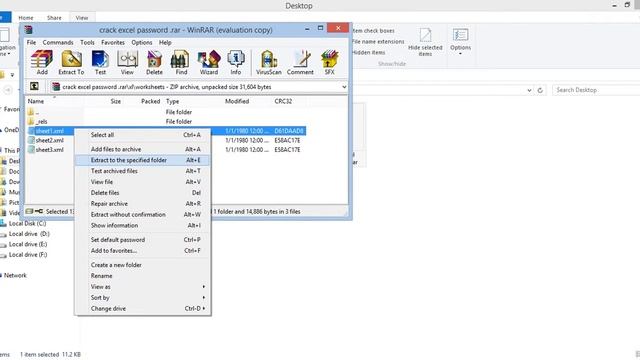Image resolution: width=640 pixels, height=360 pixels.
Task: Open the File menu in WinRAR
Action: point(31,42)
